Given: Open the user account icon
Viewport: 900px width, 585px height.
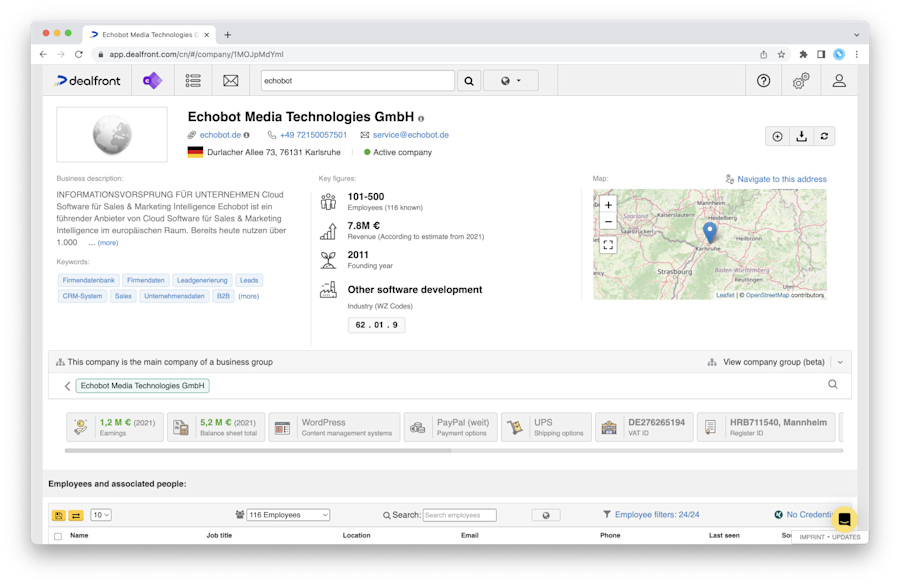Looking at the screenshot, I should [x=839, y=80].
